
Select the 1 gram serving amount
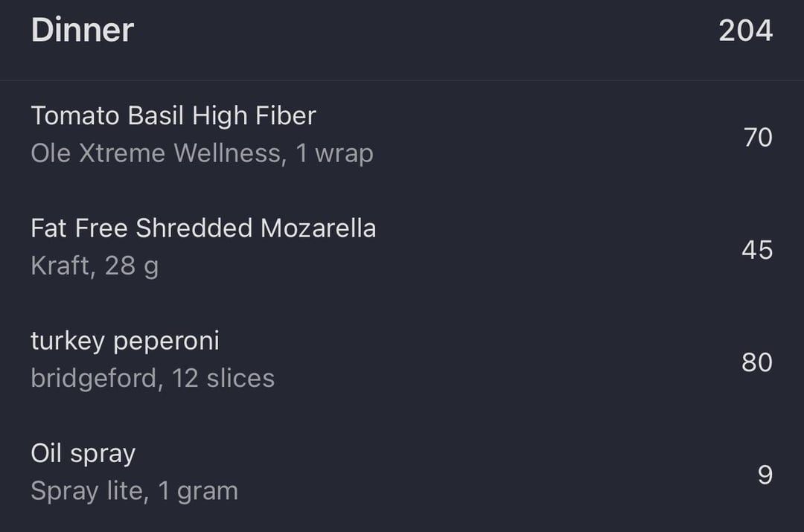click(x=198, y=491)
